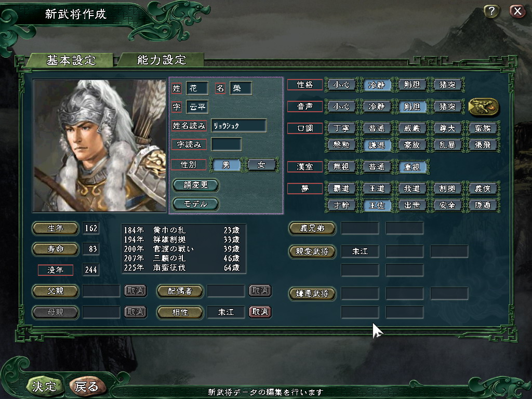Click the general's portrait image

pyautogui.click(x=100, y=145)
